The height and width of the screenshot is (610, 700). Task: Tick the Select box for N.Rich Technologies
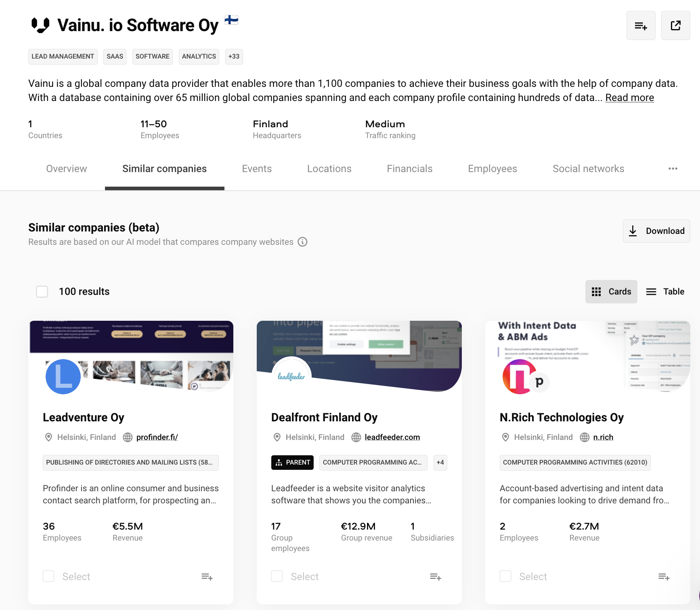tap(505, 576)
